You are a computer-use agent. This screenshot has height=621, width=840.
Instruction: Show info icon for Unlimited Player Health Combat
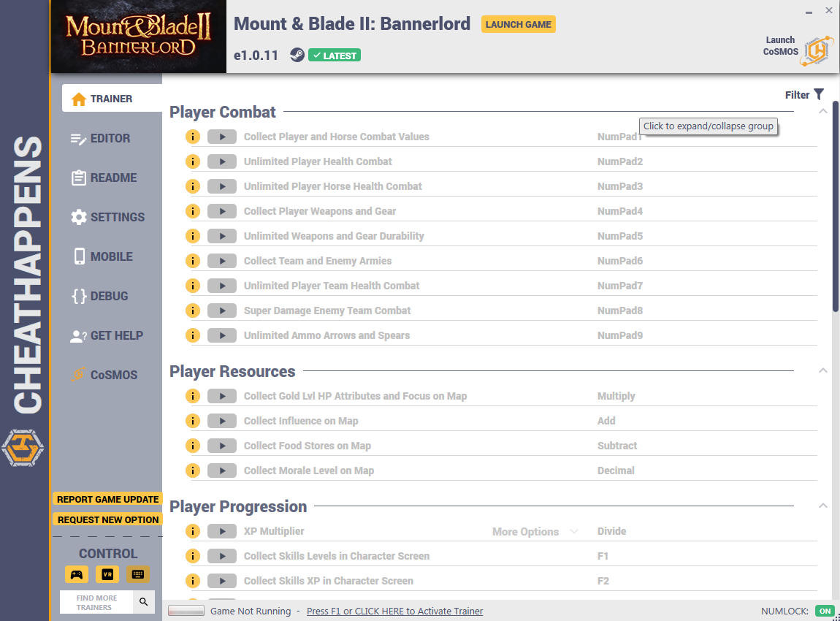click(193, 161)
